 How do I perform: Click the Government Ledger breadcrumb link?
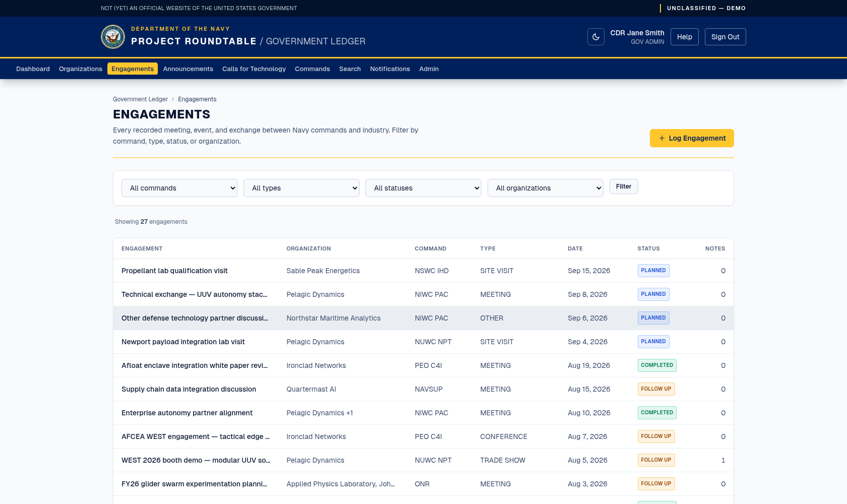click(x=140, y=99)
